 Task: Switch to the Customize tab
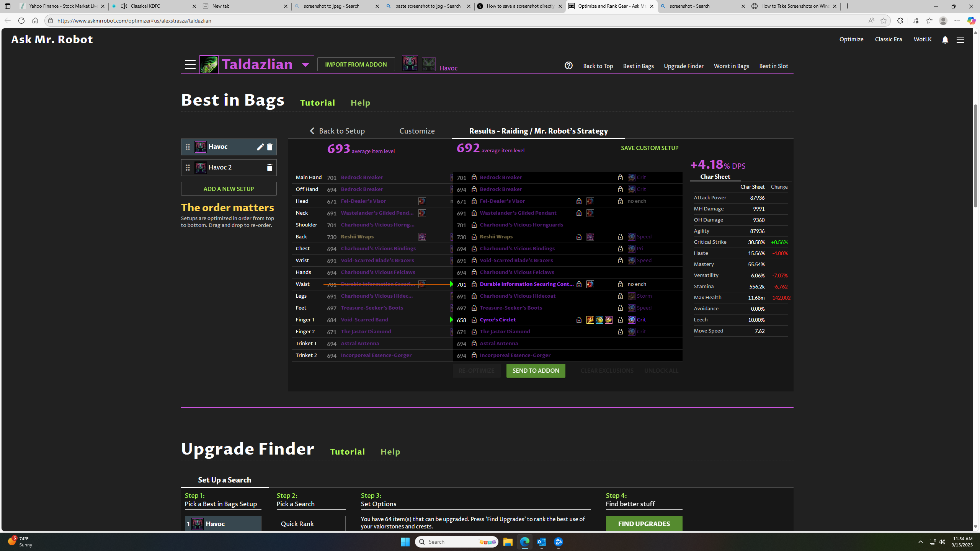[417, 131]
